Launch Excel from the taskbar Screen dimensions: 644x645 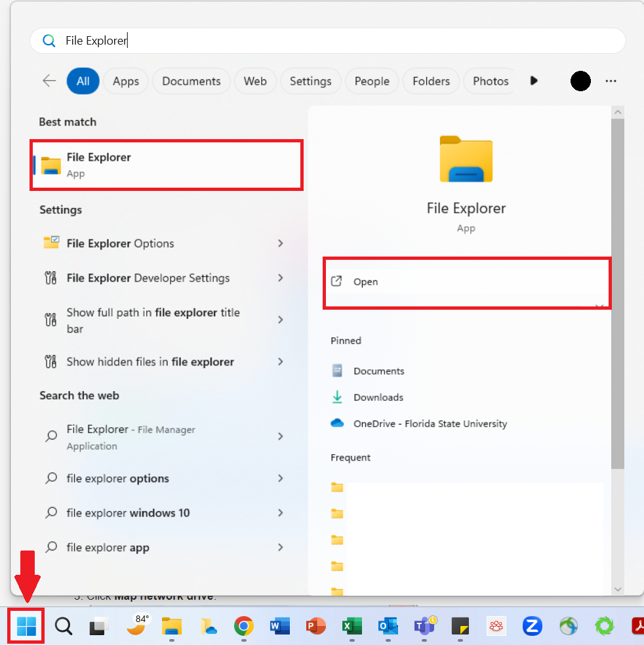click(352, 626)
